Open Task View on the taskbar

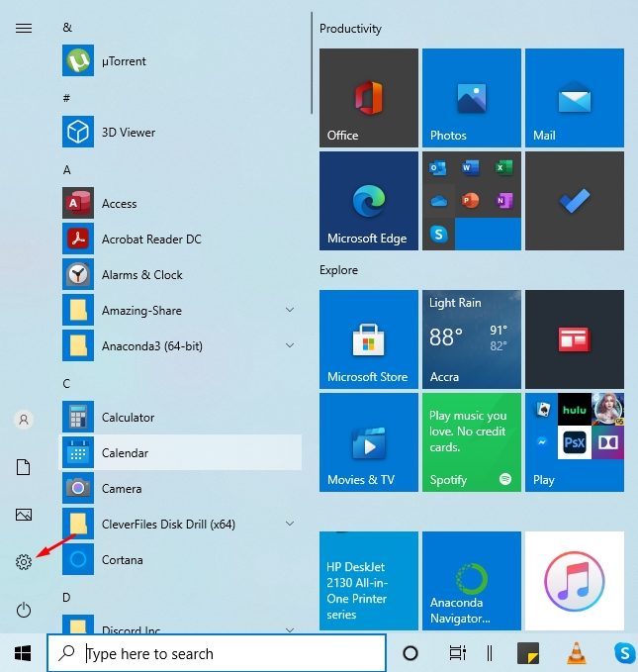tap(457, 653)
